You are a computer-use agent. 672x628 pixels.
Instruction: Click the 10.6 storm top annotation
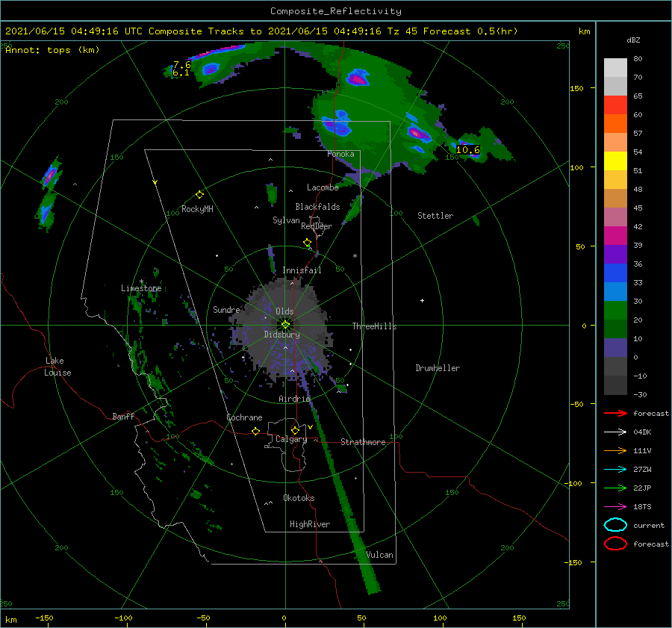click(x=467, y=149)
